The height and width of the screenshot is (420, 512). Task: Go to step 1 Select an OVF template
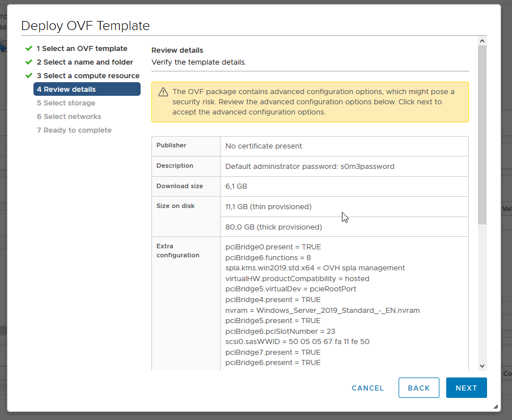point(82,49)
